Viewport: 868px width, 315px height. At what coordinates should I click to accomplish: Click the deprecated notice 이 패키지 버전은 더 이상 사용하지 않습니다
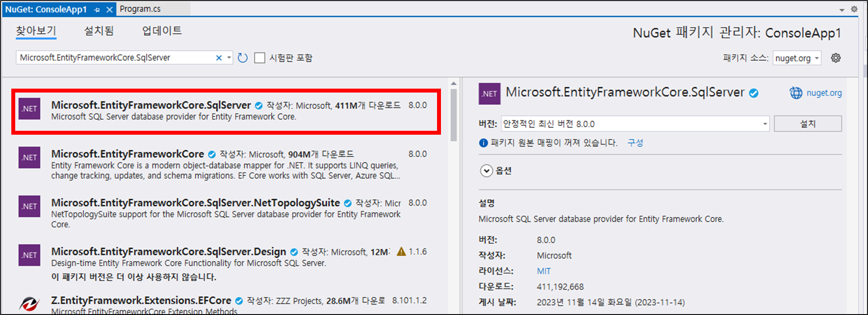134,277
